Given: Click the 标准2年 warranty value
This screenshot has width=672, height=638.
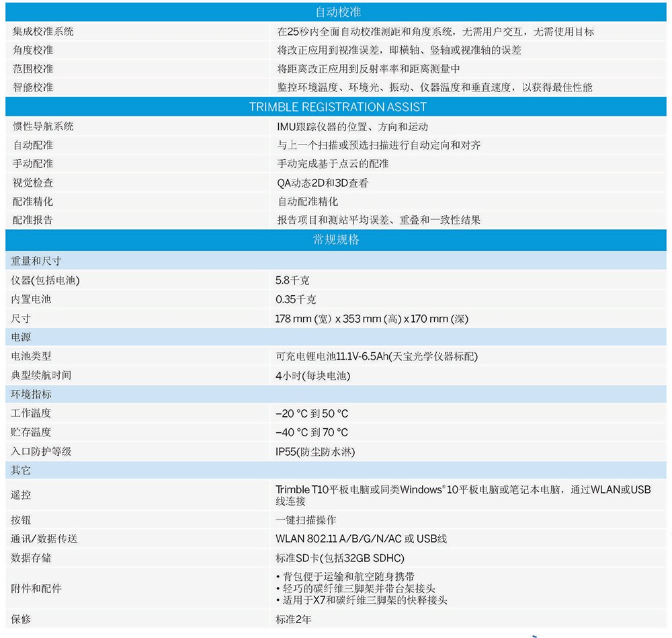Looking at the screenshot, I should [294, 619].
